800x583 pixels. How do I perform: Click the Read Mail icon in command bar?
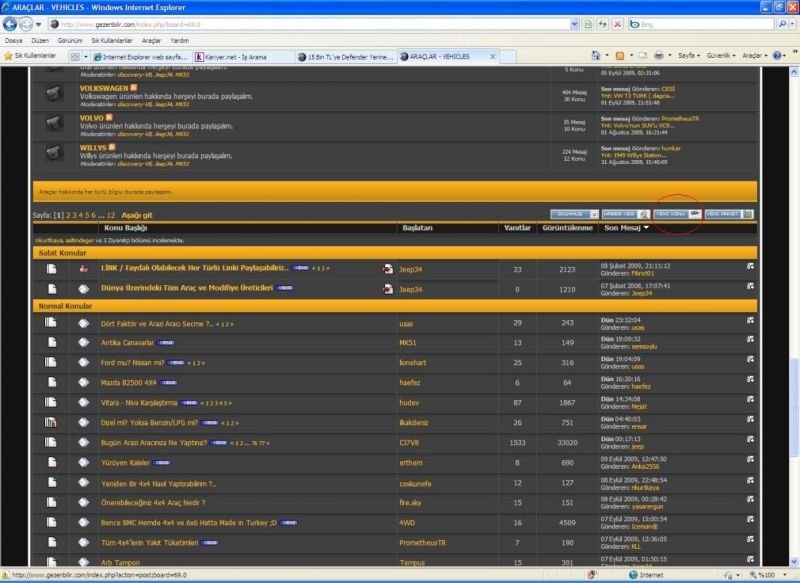click(643, 56)
